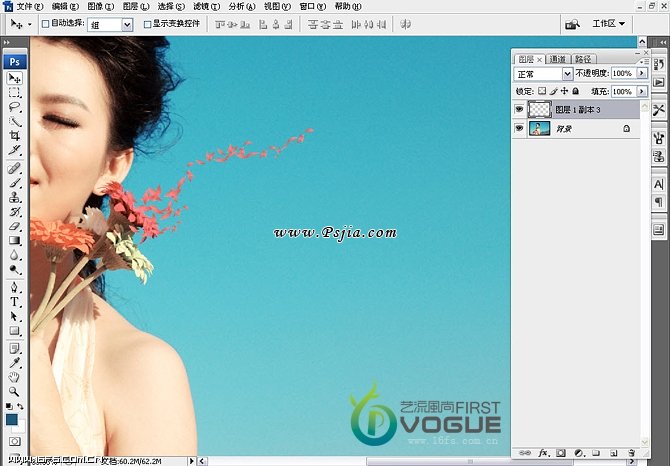Enable the 显示变换控件 checkbox
This screenshot has width=670, height=466.
point(148,23)
